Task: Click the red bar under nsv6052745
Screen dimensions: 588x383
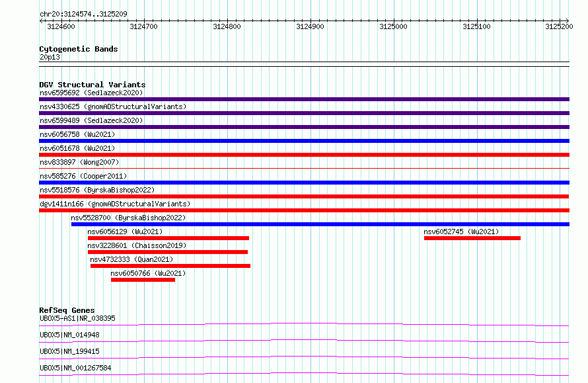Action: tap(472, 238)
